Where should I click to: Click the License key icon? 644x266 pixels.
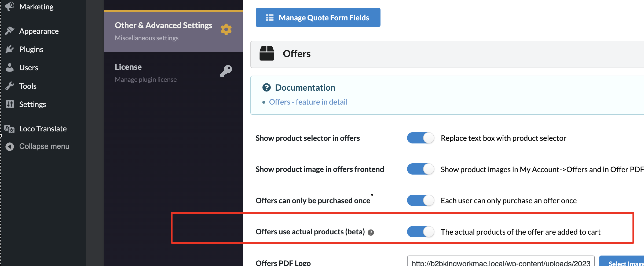point(226,71)
